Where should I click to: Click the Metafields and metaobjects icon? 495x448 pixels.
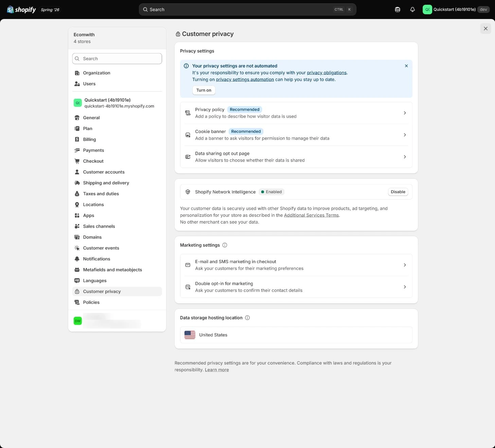tap(77, 270)
